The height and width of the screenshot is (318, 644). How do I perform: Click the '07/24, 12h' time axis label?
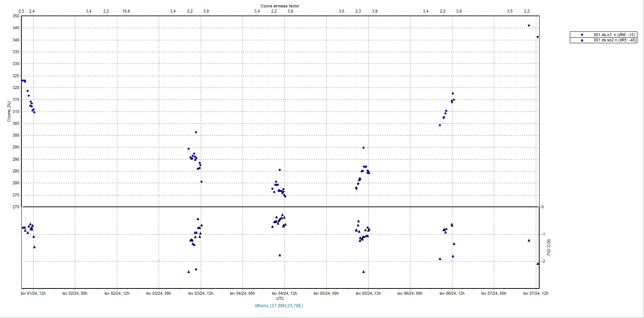point(535,293)
